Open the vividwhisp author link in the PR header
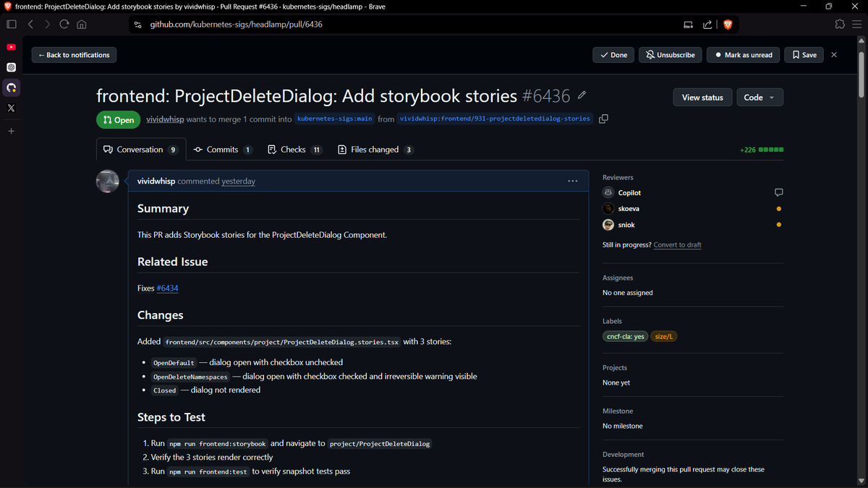 pyautogui.click(x=165, y=119)
